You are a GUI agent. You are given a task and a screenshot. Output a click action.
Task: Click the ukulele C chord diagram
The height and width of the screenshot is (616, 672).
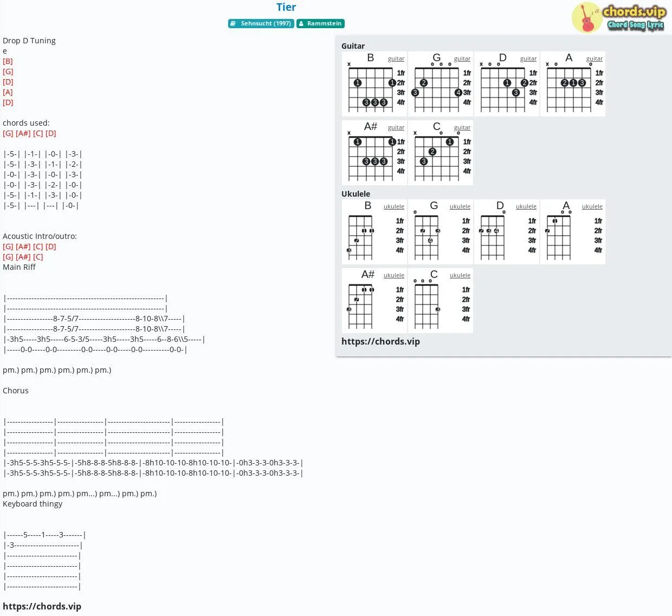441,301
